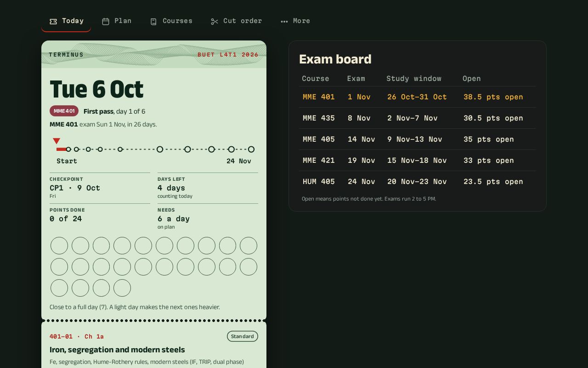The width and height of the screenshot is (588, 368).
Task: Click the 30.5 pts open value
Action: click(493, 118)
